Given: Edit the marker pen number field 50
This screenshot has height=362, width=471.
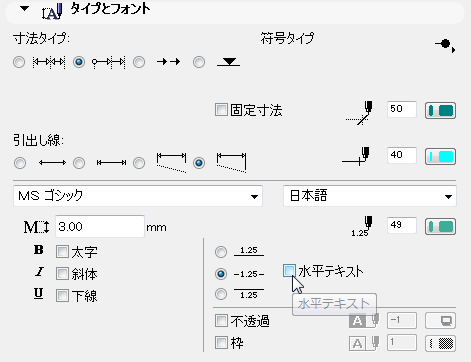Looking at the screenshot, I should [x=402, y=109].
